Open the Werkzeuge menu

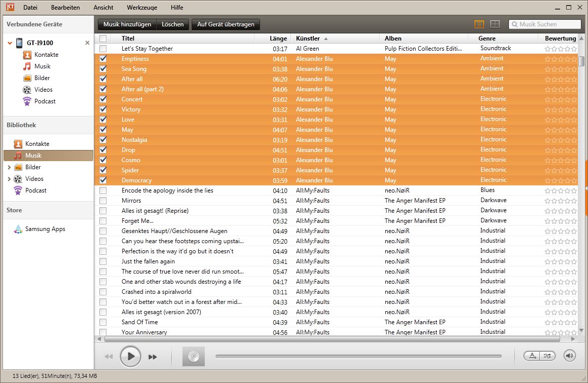tap(142, 8)
